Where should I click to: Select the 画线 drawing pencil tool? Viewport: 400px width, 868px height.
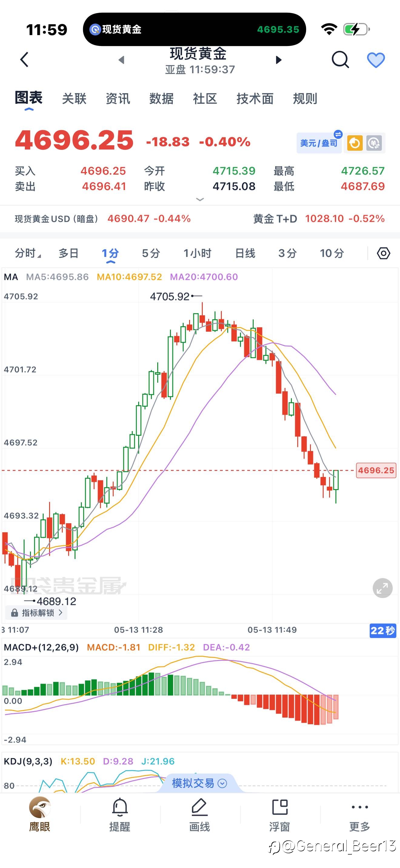click(x=199, y=814)
